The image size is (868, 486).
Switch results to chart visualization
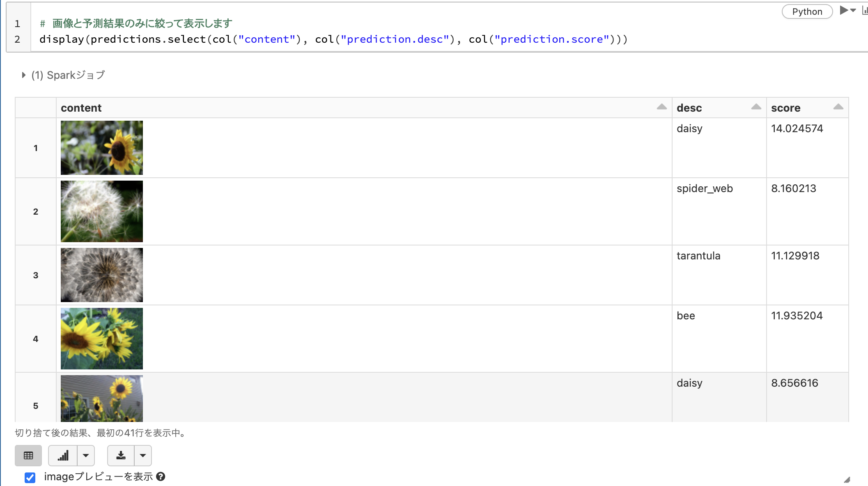63,456
